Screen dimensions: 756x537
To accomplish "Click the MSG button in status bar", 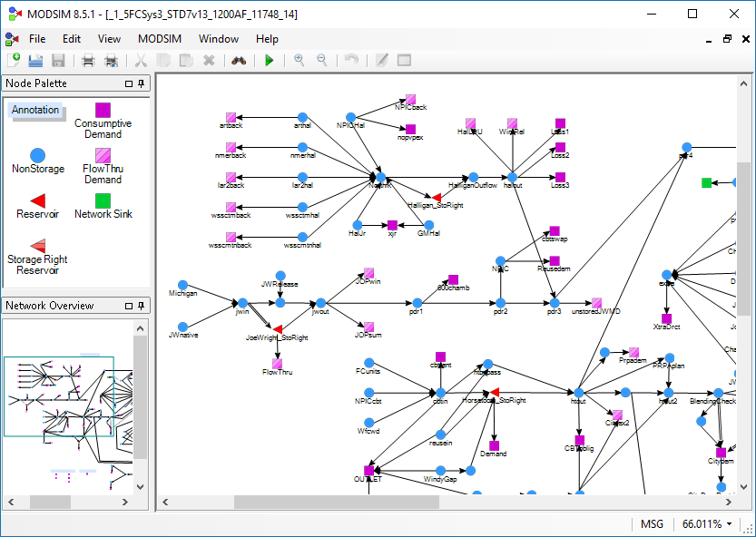I will [652, 524].
